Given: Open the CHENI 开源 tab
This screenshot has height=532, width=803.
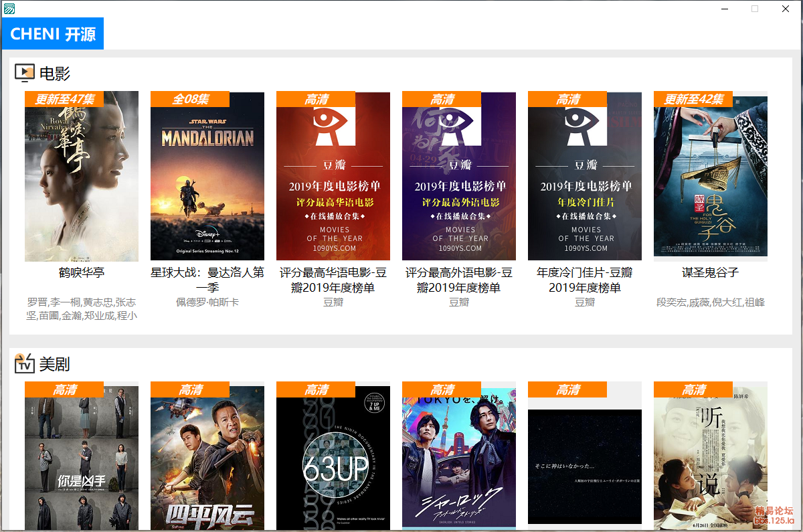Looking at the screenshot, I should (53, 33).
